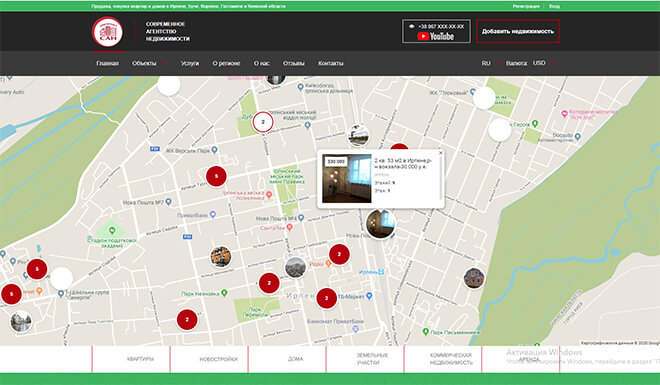Click the Ірпінь railway station icon
Viewport: 660px width, 385px height.
point(381,272)
